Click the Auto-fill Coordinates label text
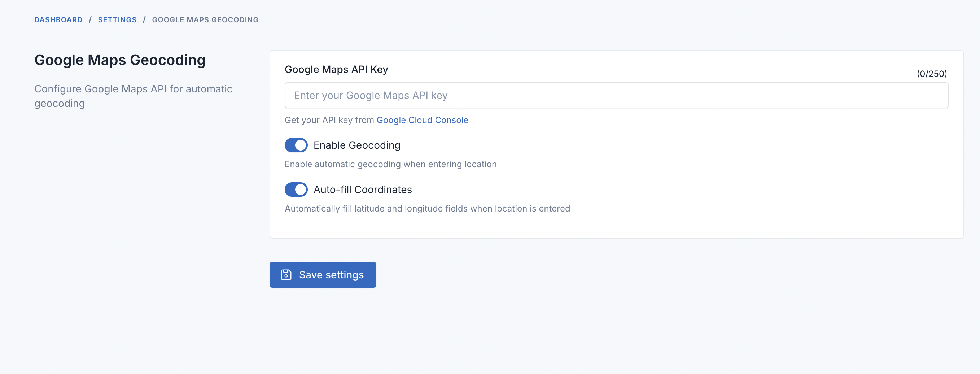Screen dimensions: 980x374 coord(362,190)
